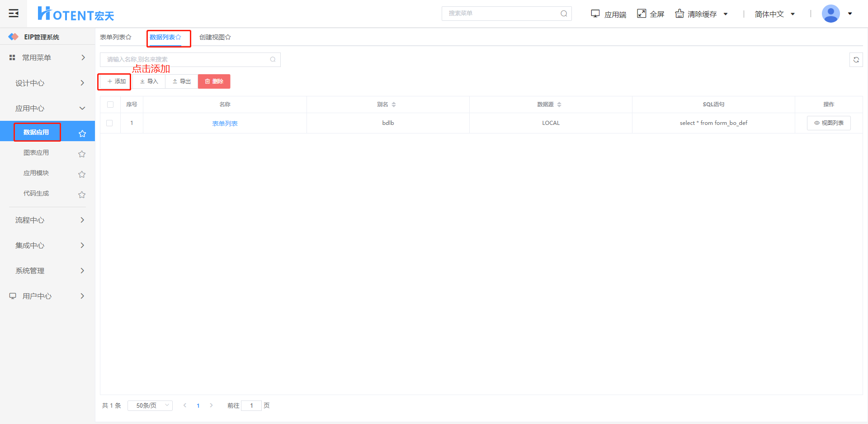Open the 应用端 monitor icon
The width and height of the screenshot is (868, 424).
click(x=595, y=14)
